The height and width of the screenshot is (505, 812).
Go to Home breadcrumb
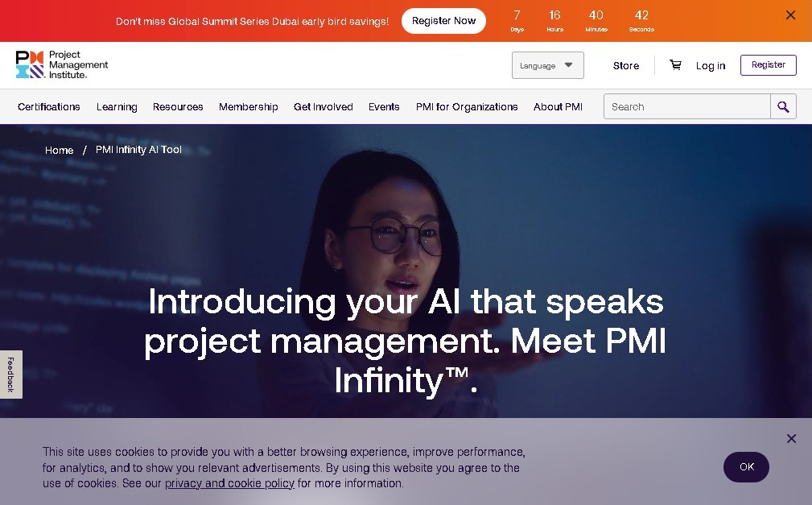point(59,151)
